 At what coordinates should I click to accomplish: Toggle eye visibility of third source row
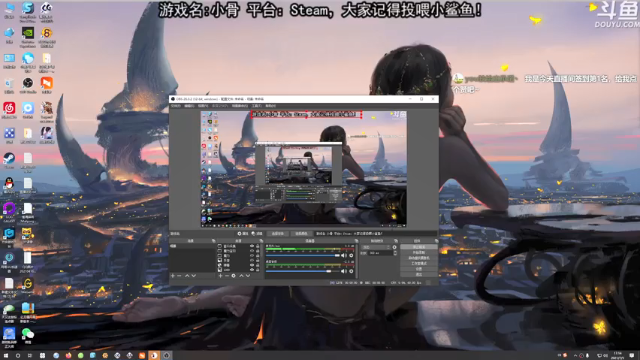252,256
